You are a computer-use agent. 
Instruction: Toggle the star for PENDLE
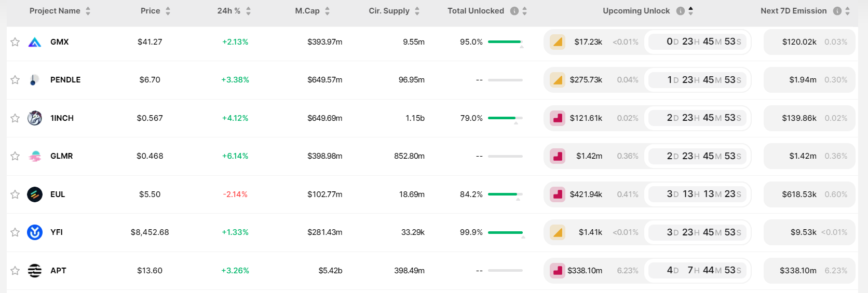(x=15, y=80)
